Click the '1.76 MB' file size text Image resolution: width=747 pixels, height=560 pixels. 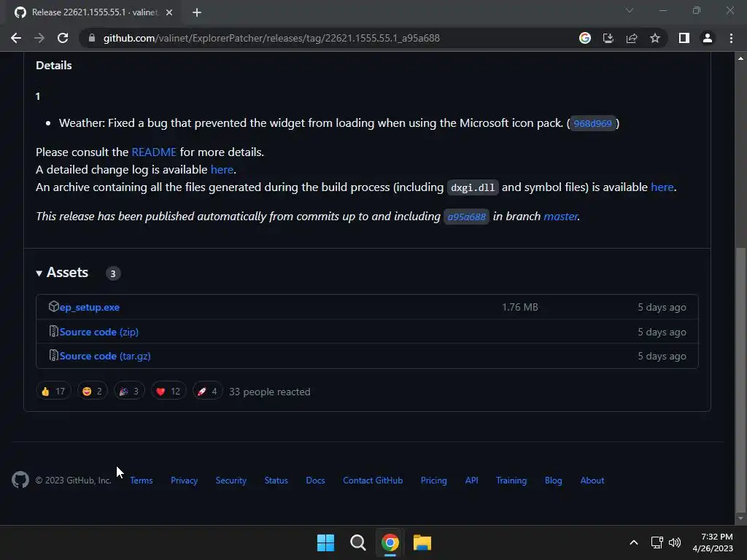(520, 307)
